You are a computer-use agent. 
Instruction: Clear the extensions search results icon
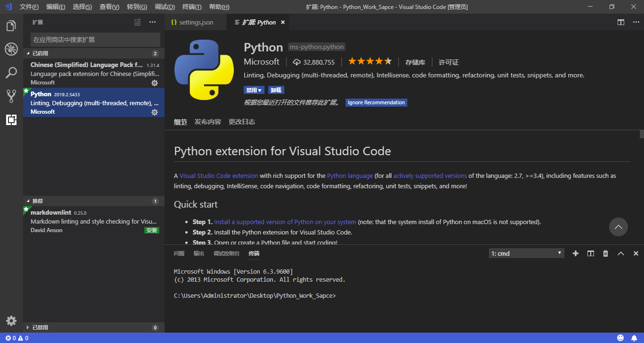[x=137, y=22]
